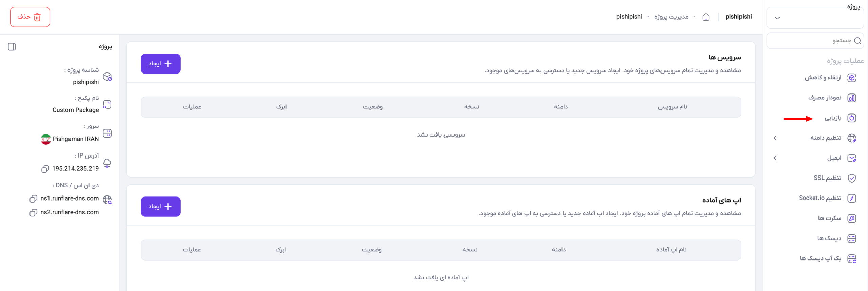
Task: Copy the IP address 195.214.235.219
Action: click(x=45, y=169)
